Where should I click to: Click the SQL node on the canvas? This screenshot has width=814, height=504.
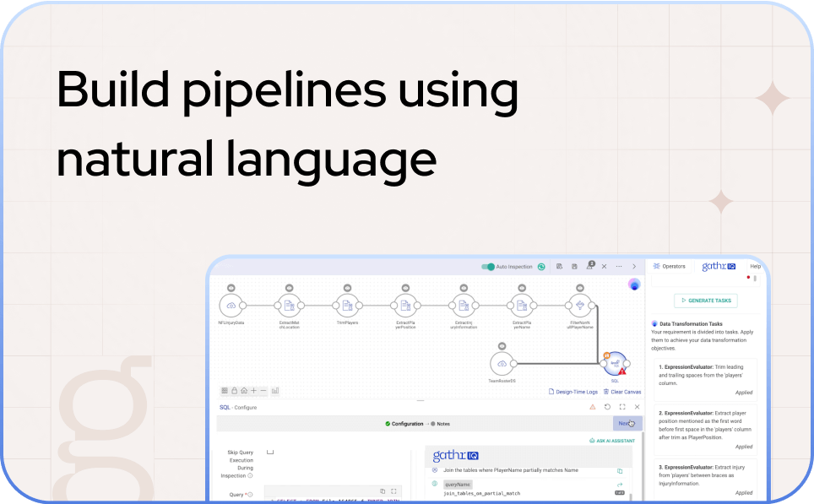(615, 362)
